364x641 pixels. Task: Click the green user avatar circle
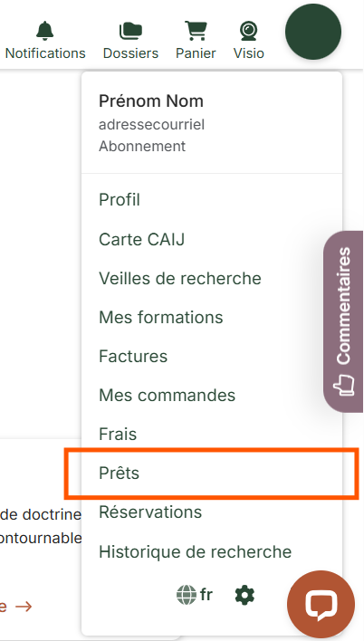pos(313,32)
